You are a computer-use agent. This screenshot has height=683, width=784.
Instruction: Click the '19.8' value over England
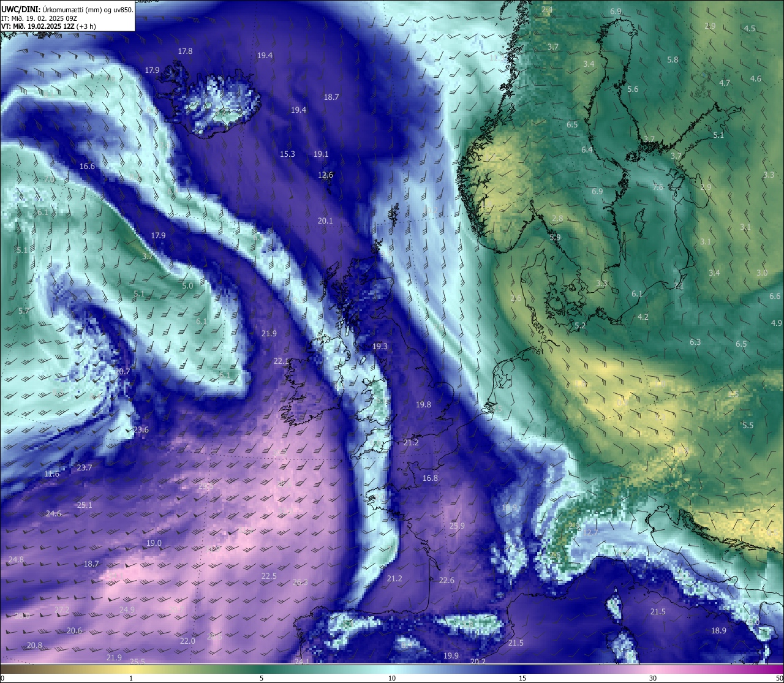[x=423, y=405]
